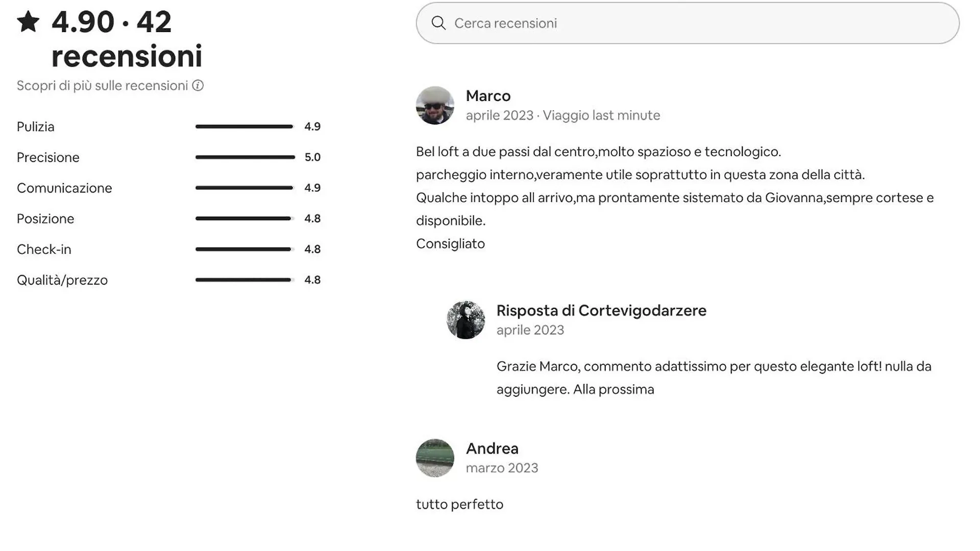Click the magnifier icon in search bar
The image size is (980, 551).
pyautogui.click(x=438, y=23)
